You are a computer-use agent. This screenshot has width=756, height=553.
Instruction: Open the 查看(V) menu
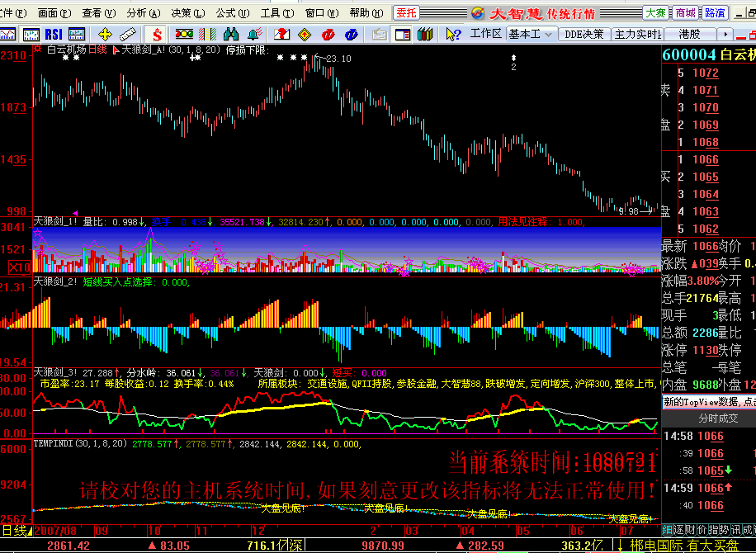[99, 13]
